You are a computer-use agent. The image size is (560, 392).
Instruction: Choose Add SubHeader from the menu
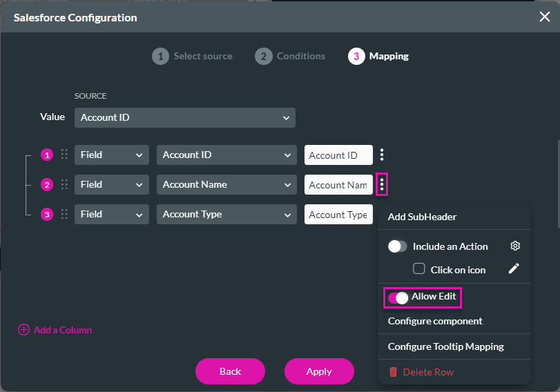click(422, 217)
